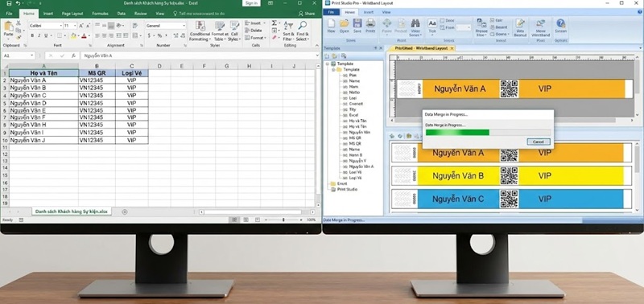Click Open folder icon in Print Studio Pro

click(x=345, y=23)
